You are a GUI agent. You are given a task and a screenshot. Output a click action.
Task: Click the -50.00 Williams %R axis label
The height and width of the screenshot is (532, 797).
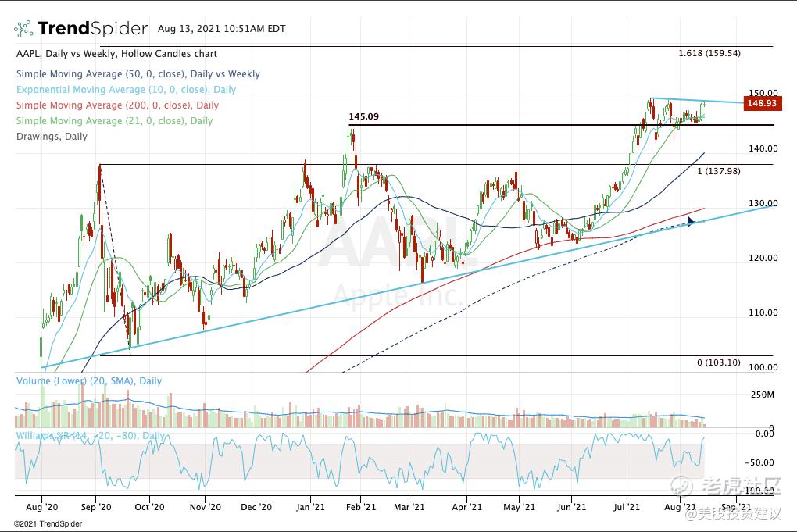pyautogui.click(x=759, y=463)
